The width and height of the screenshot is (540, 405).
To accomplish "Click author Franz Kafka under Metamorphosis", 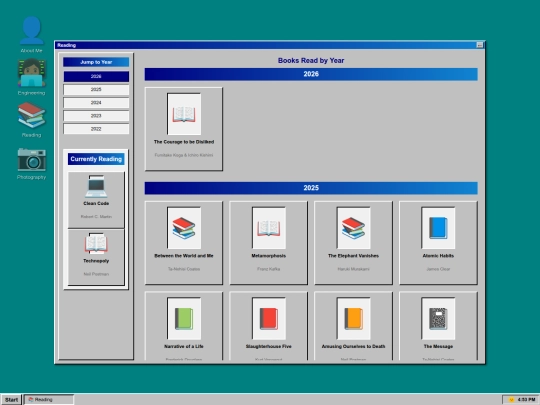I will click(x=269, y=269).
